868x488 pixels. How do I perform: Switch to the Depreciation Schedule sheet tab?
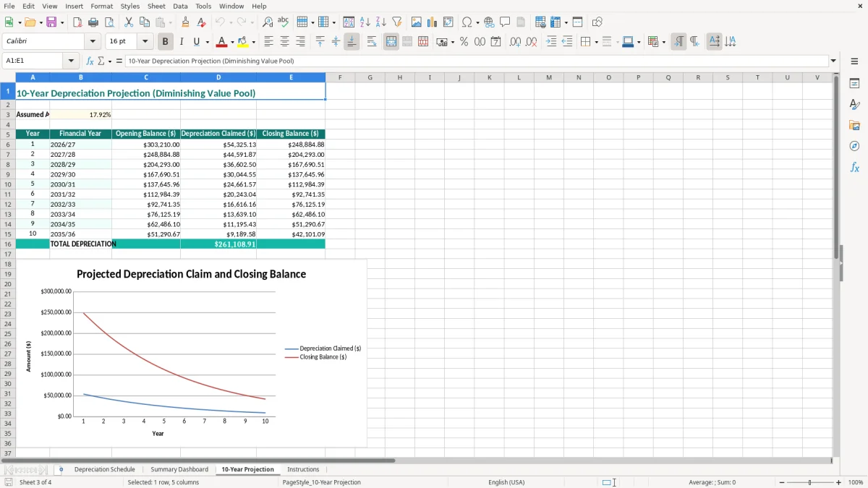point(104,469)
